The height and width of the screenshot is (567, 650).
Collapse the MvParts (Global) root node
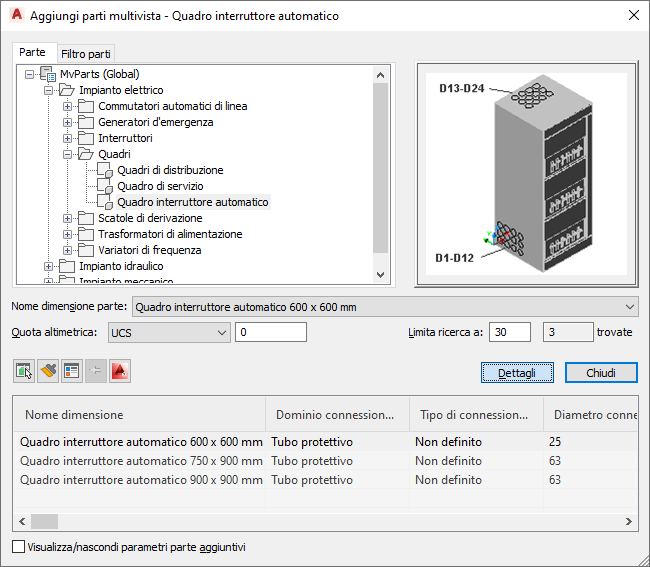29,75
